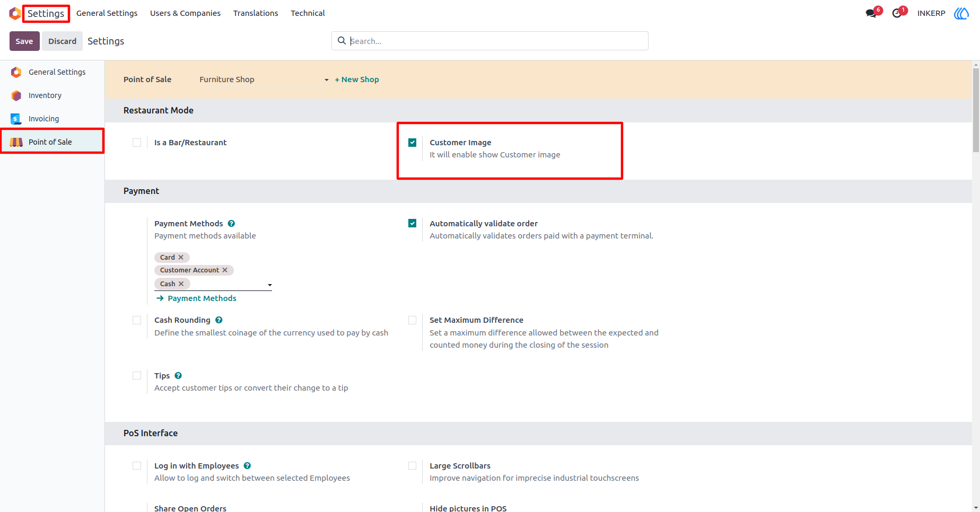Show help for Cash Rounding
This screenshot has height=512, width=980.
[x=219, y=320]
